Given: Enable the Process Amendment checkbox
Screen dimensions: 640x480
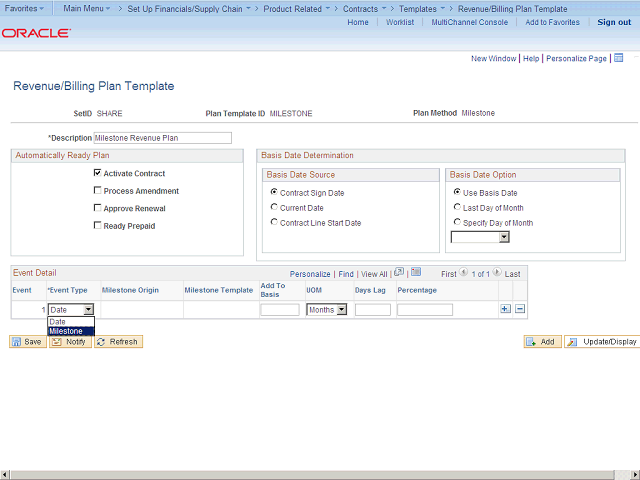Looking at the screenshot, I should pos(97,190).
